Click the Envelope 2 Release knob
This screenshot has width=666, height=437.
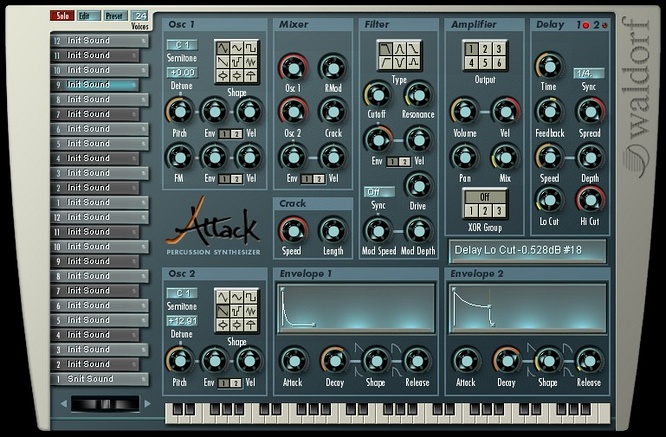coord(589,361)
